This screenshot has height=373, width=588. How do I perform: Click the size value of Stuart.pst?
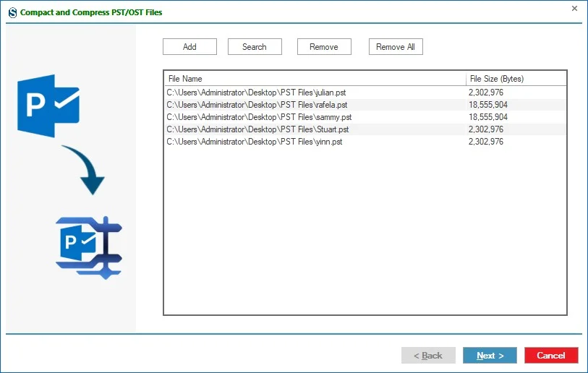tap(486, 129)
